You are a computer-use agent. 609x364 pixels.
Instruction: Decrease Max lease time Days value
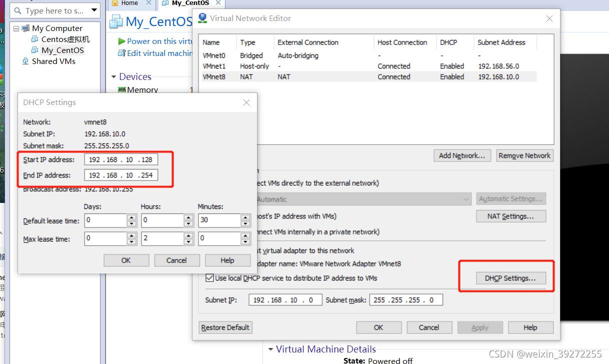131,242
